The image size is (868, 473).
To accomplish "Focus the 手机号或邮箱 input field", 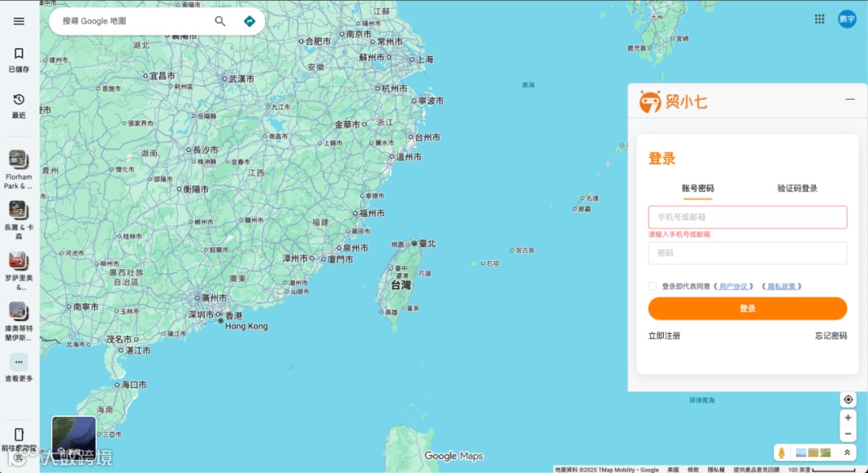I will coord(747,217).
